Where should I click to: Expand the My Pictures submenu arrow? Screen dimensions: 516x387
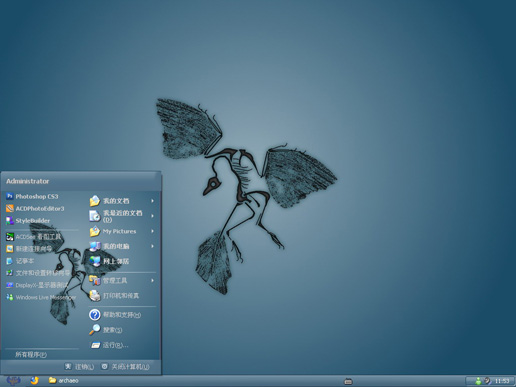[x=152, y=231]
